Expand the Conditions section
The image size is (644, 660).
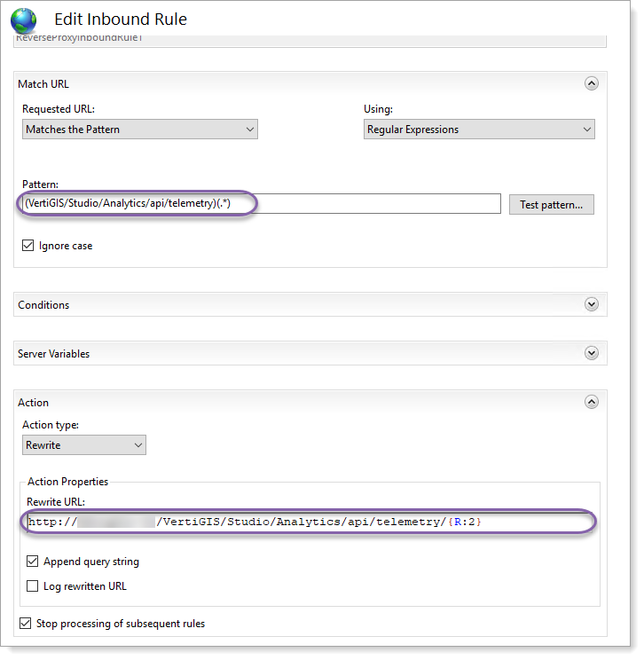pos(592,304)
